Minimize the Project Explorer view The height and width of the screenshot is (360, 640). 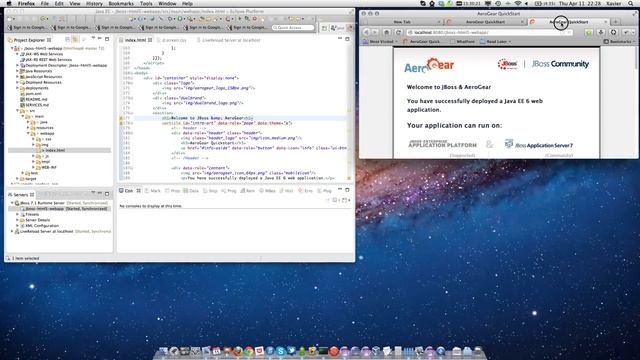tap(100, 39)
